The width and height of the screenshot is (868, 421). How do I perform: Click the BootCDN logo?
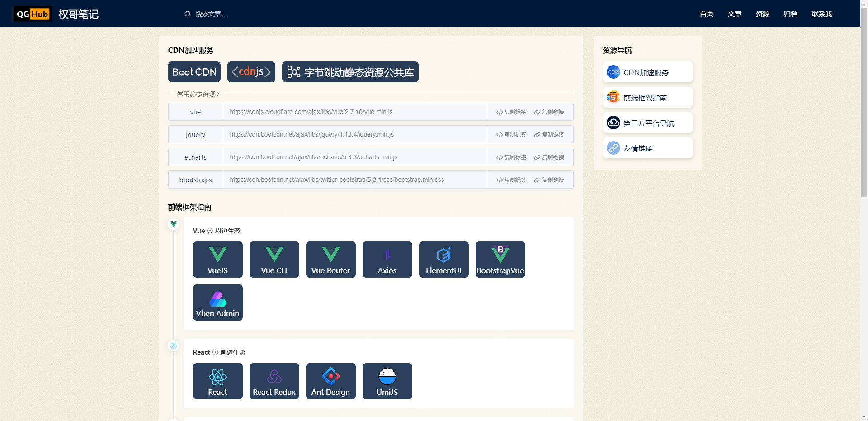coord(194,72)
